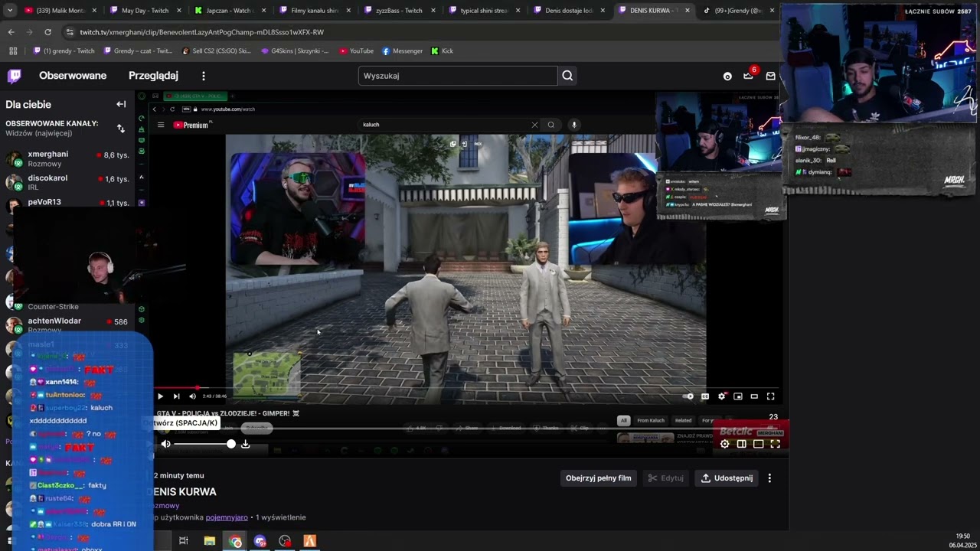Click Obejrzyj pełny film button

(598, 478)
